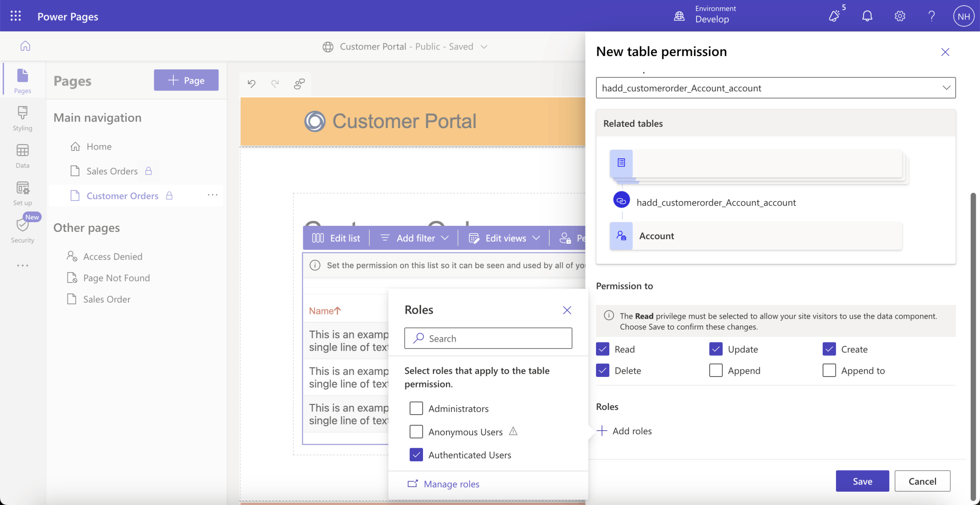This screenshot has width=980, height=505.
Task: Enable the Append permission checkbox
Action: click(x=716, y=370)
